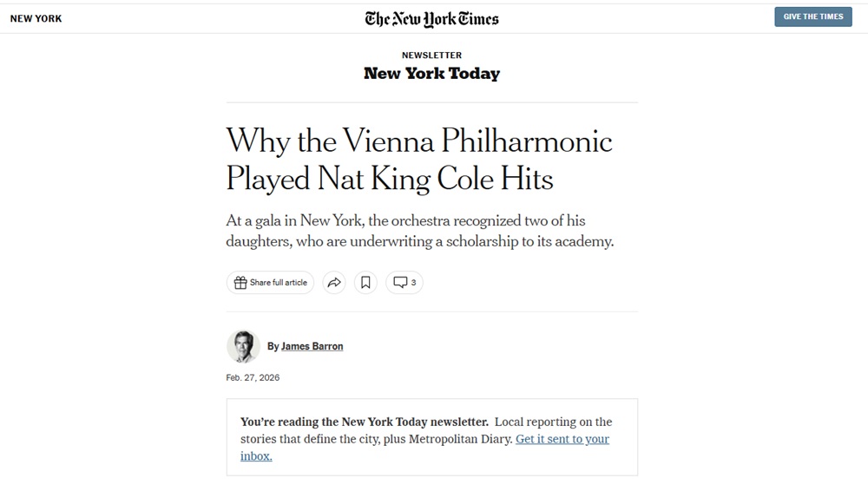868x491 pixels.
Task: Open the New York Today newsletter title
Action: (x=431, y=74)
